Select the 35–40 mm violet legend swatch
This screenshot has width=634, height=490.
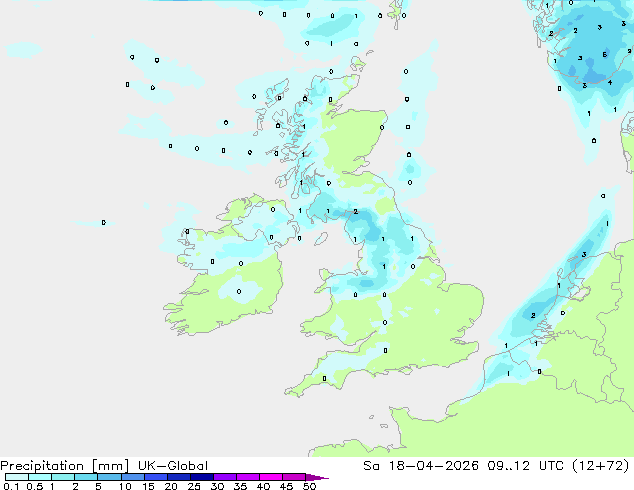click(247, 477)
